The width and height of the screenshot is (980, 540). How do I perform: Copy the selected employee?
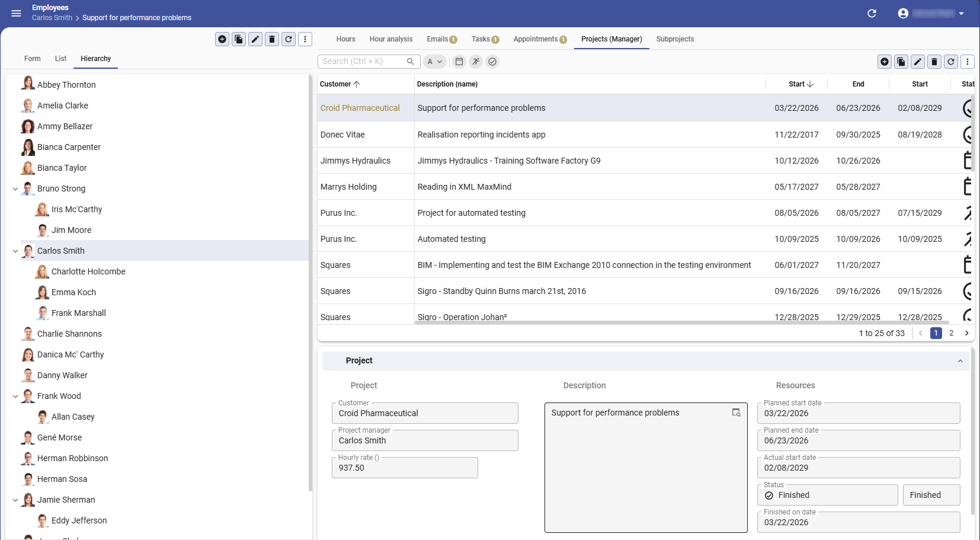click(239, 39)
